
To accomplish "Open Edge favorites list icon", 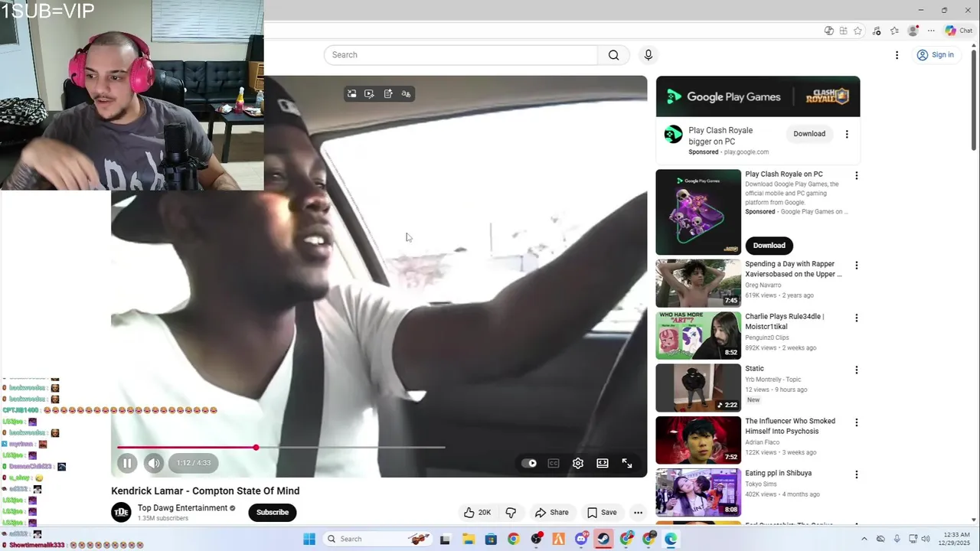I will click(x=894, y=31).
